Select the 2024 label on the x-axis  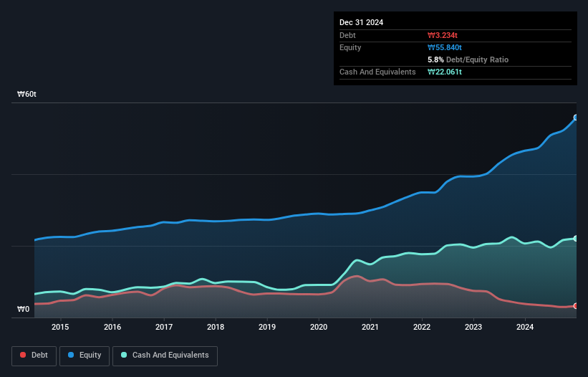(525, 327)
